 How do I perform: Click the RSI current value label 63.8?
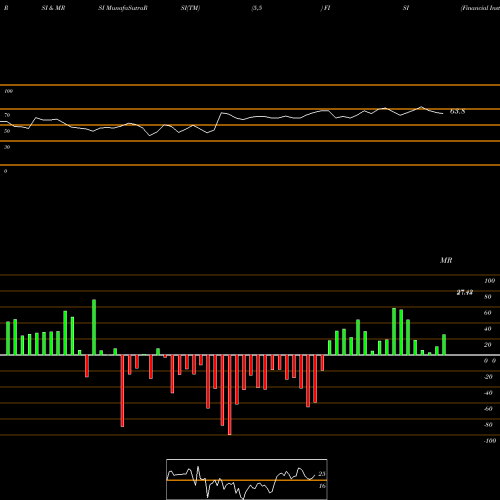[457, 112]
